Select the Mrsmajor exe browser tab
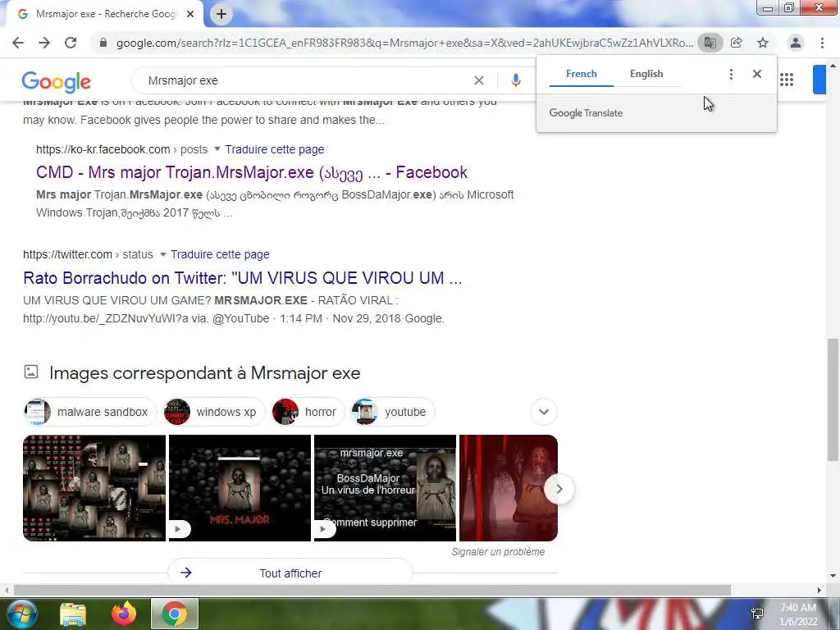The height and width of the screenshot is (630, 840). pyautogui.click(x=104, y=14)
